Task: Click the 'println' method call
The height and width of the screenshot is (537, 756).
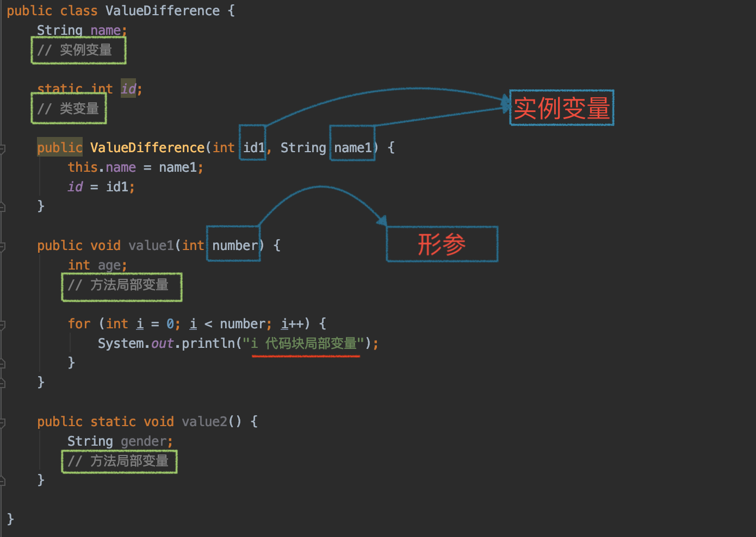Action: click(x=208, y=344)
